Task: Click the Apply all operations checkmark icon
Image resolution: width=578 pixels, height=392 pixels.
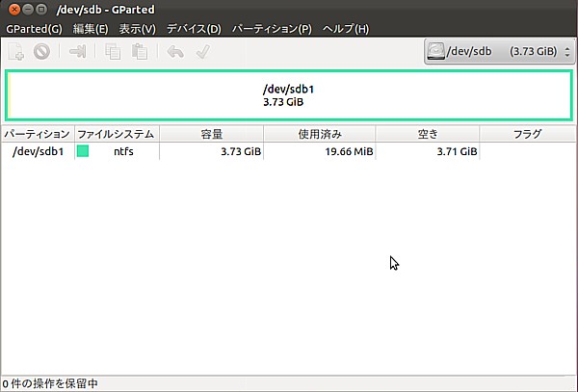Action: click(203, 52)
